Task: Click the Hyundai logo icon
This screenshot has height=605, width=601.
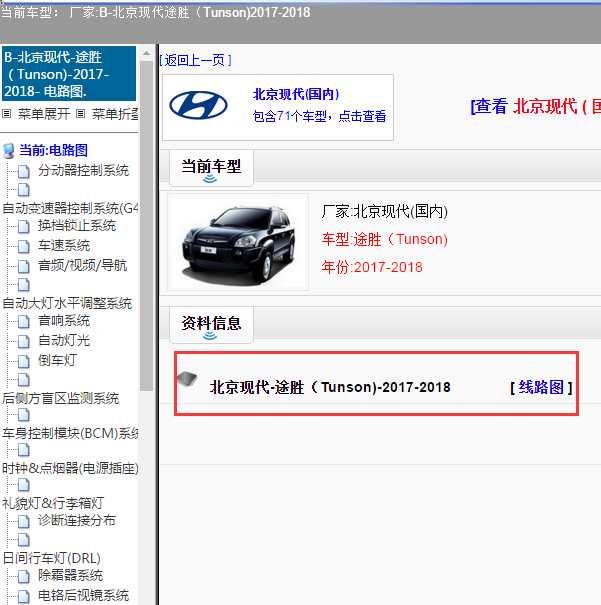Action: pyautogui.click(x=198, y=105)
